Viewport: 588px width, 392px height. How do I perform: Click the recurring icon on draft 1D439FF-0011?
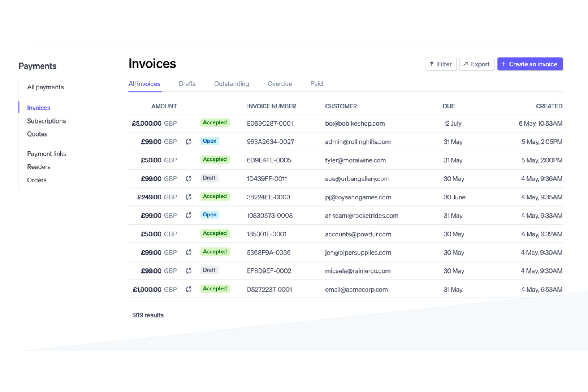(x=189, y=179)
